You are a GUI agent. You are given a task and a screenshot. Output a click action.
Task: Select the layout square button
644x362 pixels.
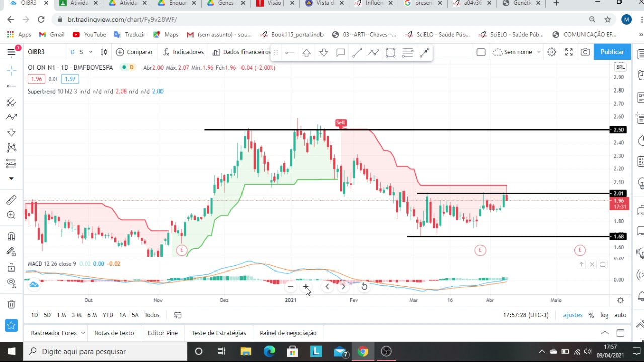[x=481, y=52]
